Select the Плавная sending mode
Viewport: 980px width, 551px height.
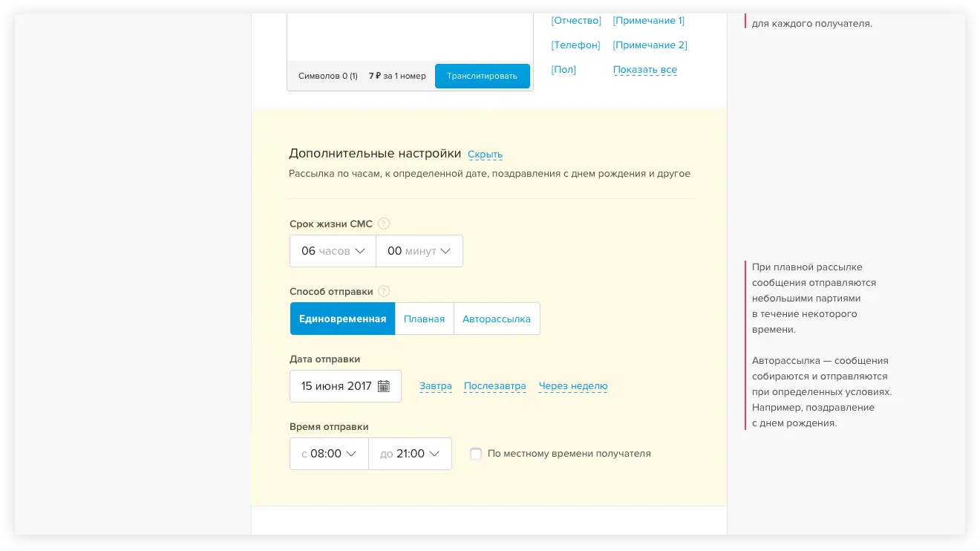pyautogui.click(x=424, y=319)
